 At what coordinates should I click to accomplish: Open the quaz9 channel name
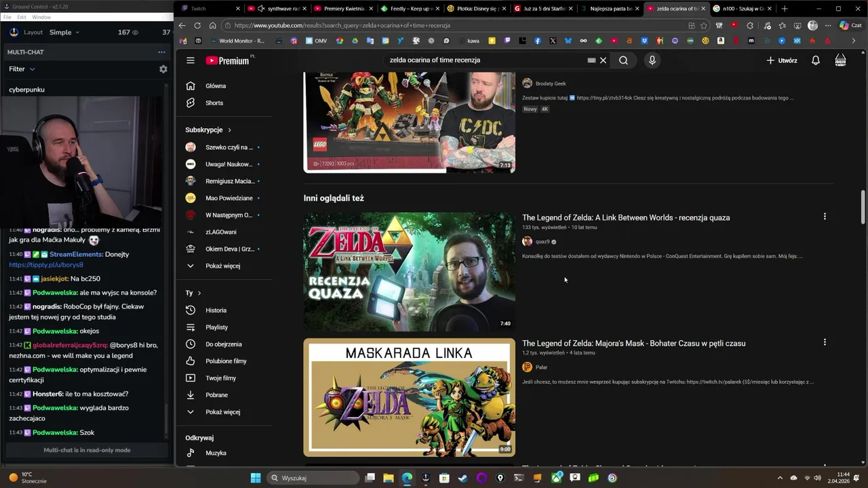[542, 241]
